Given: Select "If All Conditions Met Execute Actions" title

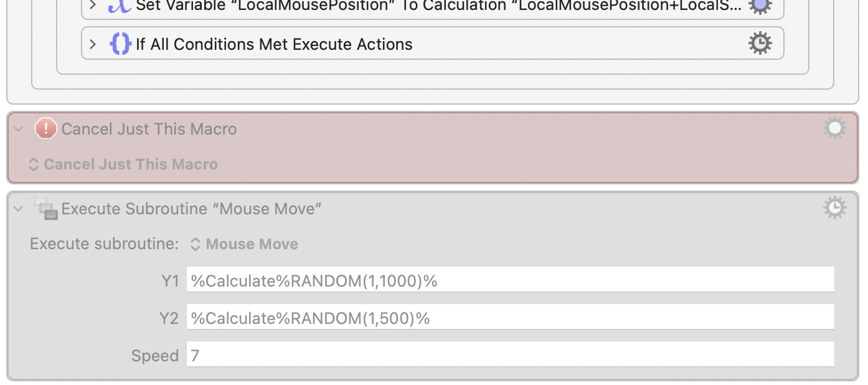Looking at the screenshot, I should pos(274,44).
